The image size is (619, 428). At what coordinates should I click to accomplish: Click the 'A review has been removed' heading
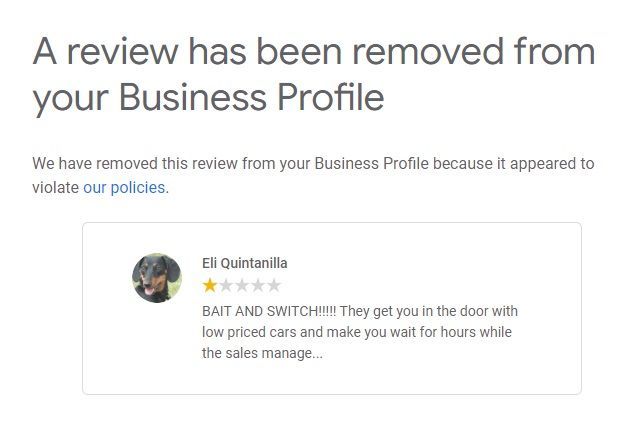click(312, 50)
